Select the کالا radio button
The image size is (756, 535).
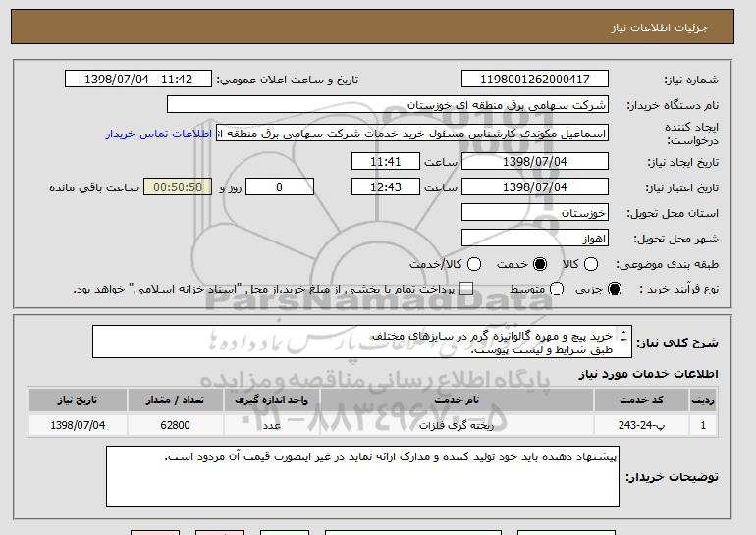pyautogui.click(x=589, y=264)
